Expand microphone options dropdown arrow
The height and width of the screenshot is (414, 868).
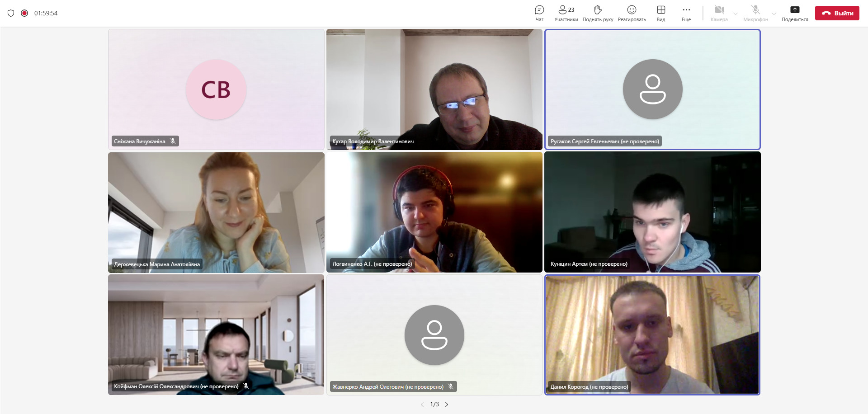pyautogui.click(x=774, y=14)
